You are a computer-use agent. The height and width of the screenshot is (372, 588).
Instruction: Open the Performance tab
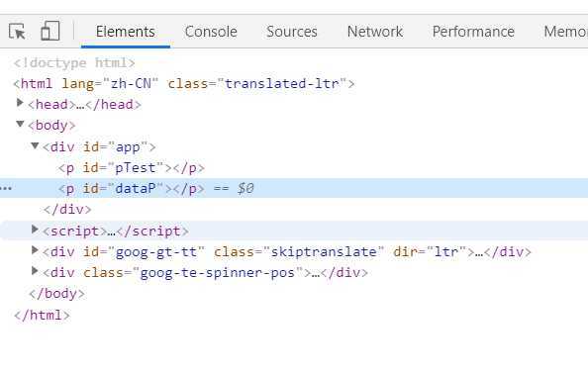coord(473,32)
